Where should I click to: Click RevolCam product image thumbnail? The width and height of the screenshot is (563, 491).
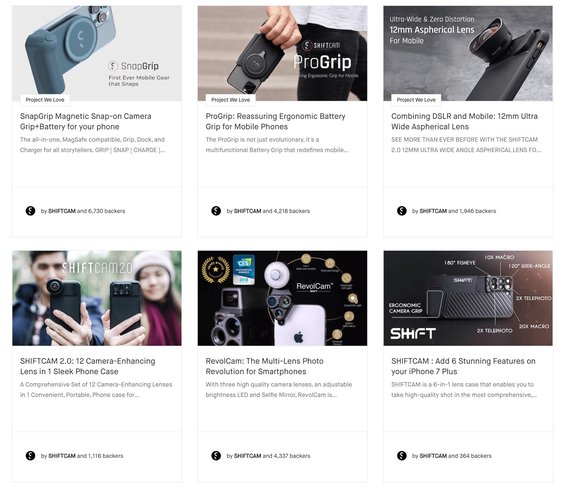[283, 298]
